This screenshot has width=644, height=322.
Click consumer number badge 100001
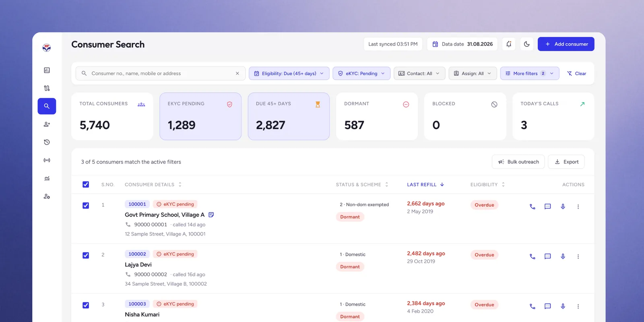pos(137,204)
